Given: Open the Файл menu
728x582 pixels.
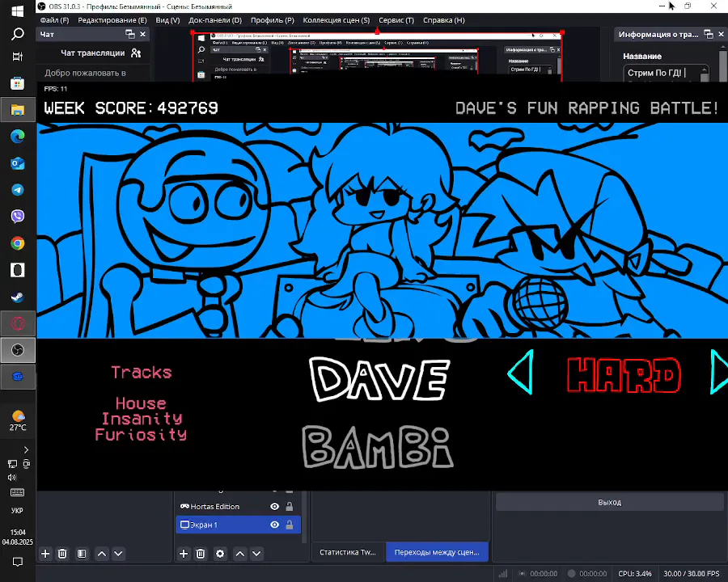Looking at the screenshot, I should 54,20.
